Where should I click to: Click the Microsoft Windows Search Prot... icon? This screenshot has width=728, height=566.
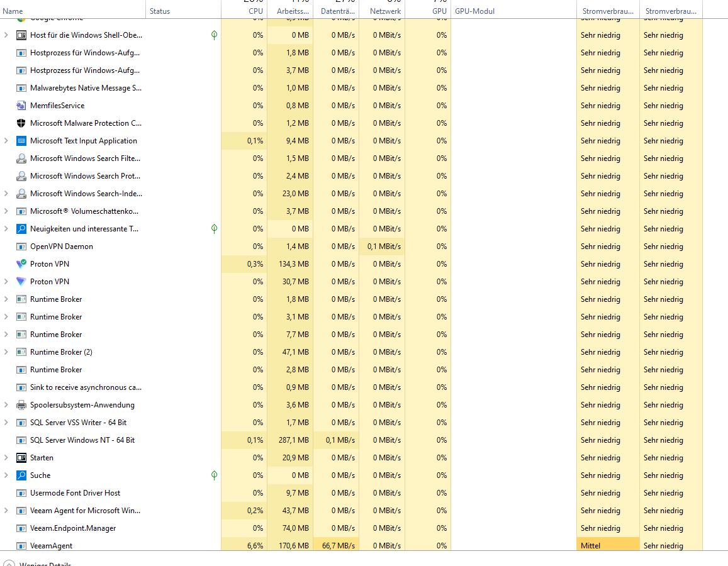[21, 176]
